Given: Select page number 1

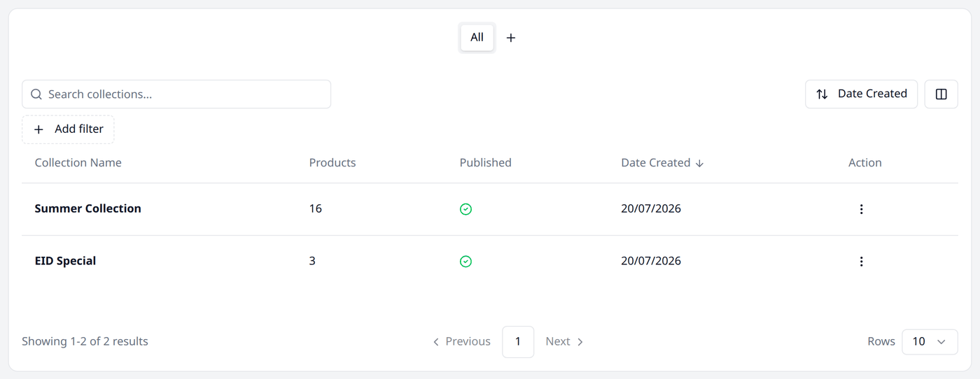Looking at the screenshot, I should pyautogui.click(x=518, y=341).
